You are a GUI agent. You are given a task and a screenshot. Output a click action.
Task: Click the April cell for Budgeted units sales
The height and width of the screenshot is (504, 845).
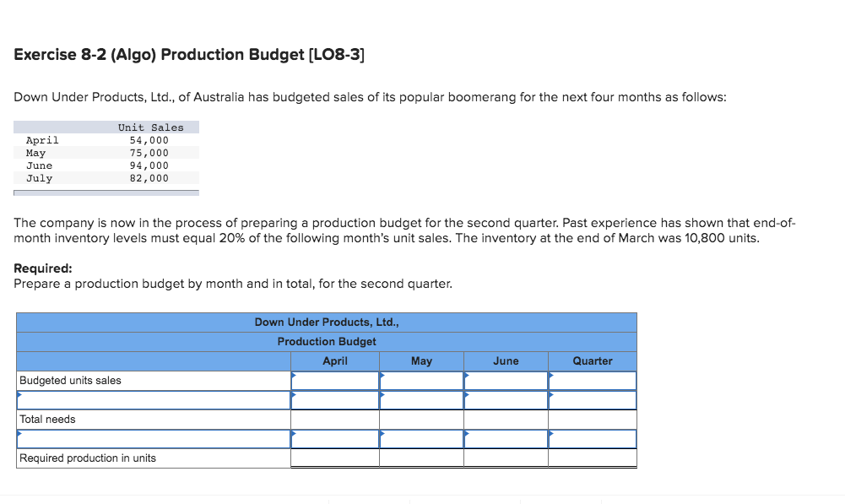(x=335, y=380)
